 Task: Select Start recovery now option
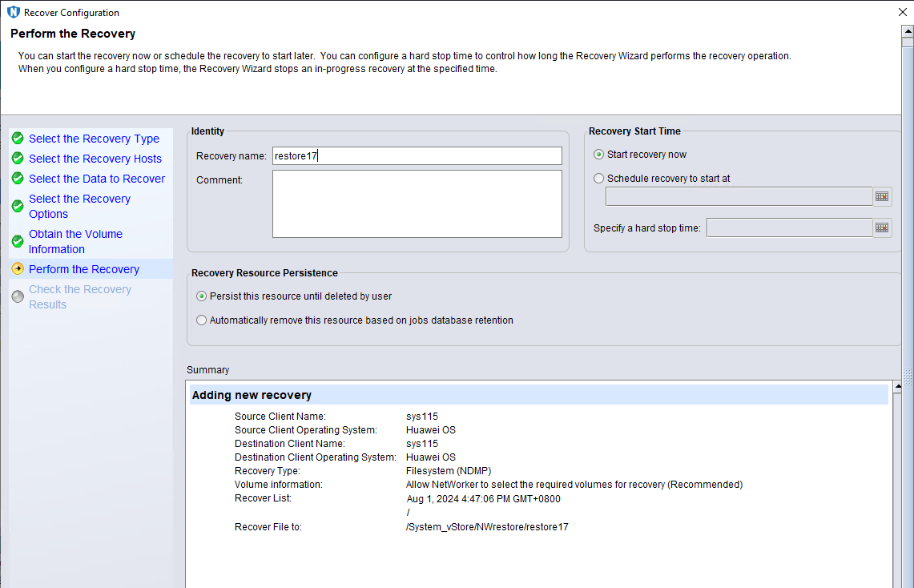598,155
